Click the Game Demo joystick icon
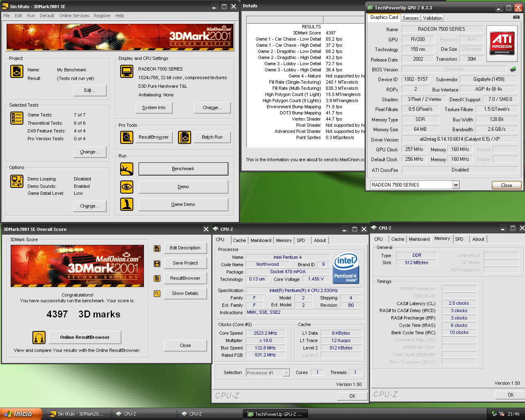 pos(127,204)
